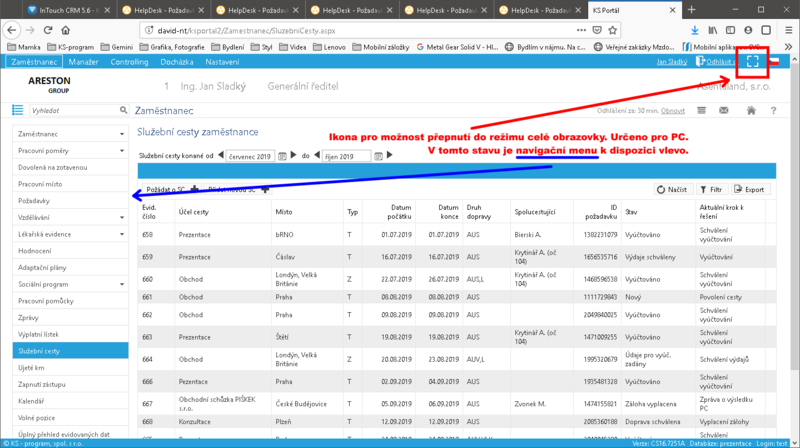Open the calendar picker for end date
The width and height of the screenshot is (800, 448).
tap(378, 156)
